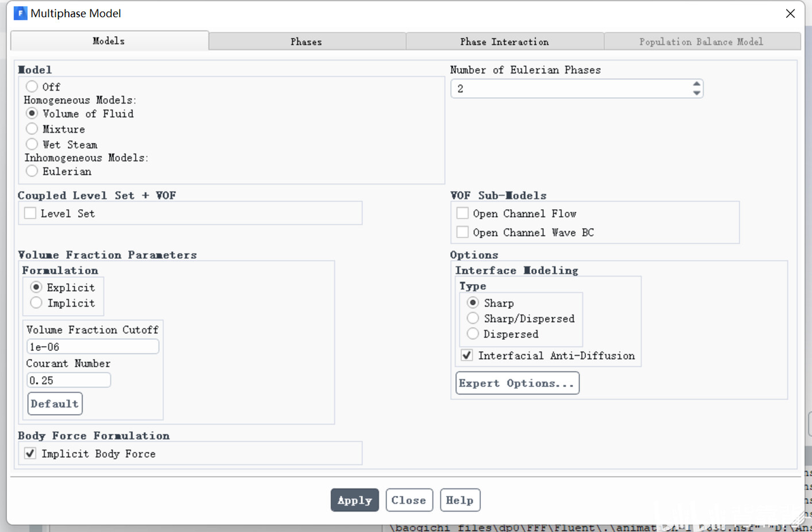Choose the Eulerian inhomogeneous model
812x532 pixels.
32,171
